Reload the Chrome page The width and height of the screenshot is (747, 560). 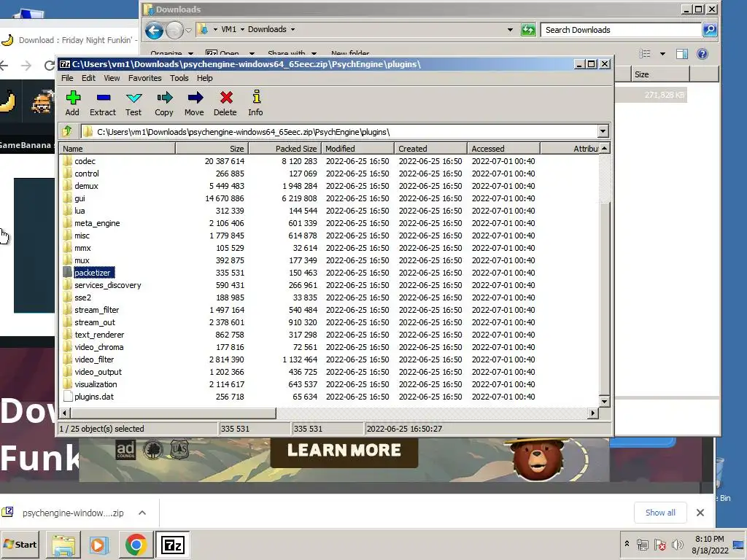point(49,65)
